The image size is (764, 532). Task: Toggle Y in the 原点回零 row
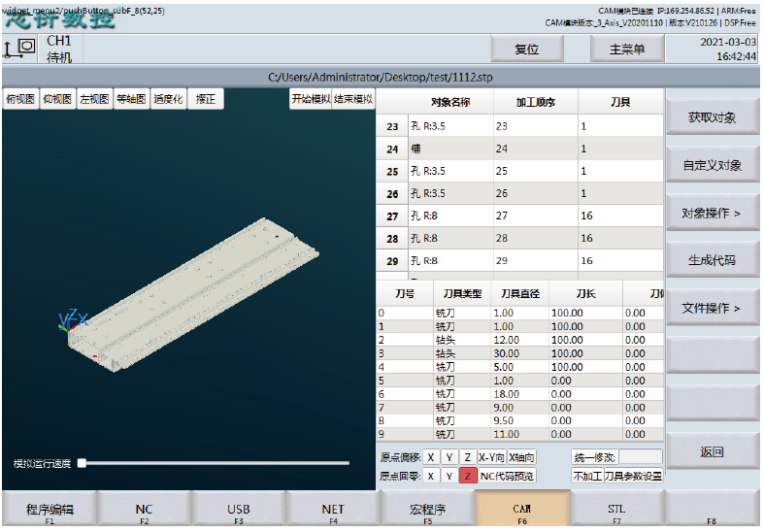(x=449, y=476)
